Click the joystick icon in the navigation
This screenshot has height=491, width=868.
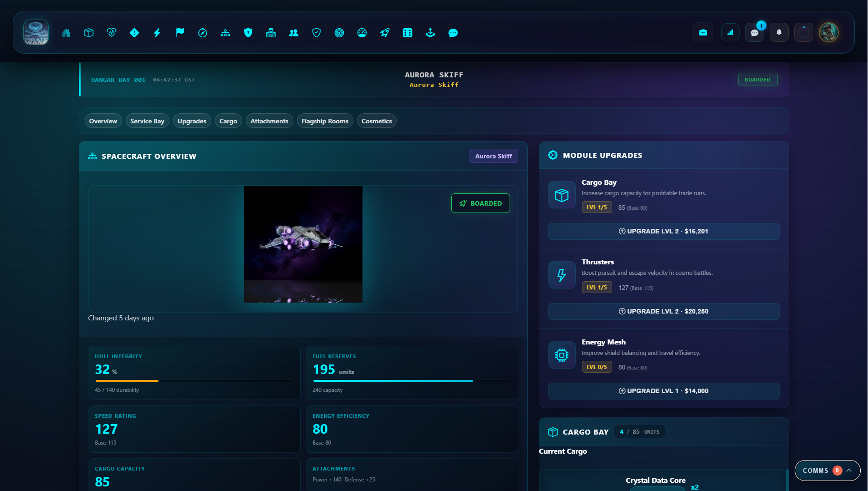[x=430, y=32]
